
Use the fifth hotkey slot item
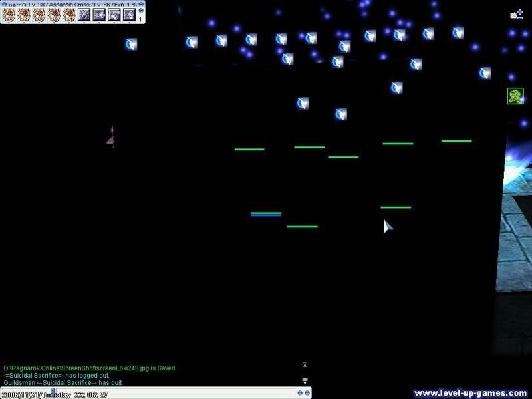point(69,13)
